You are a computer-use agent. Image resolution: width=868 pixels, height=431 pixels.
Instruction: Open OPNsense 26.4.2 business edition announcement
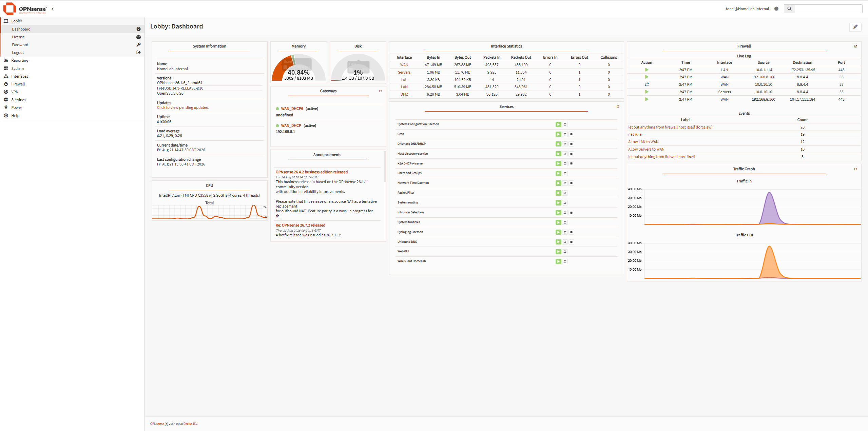click(311, 172)
